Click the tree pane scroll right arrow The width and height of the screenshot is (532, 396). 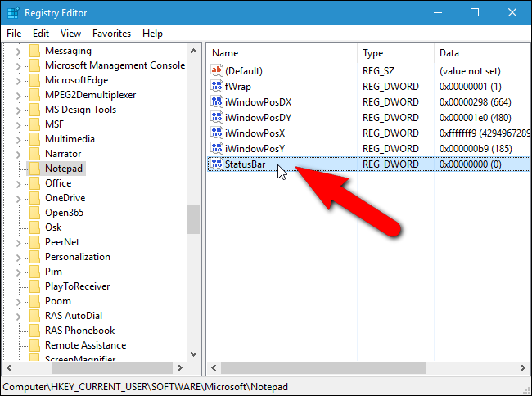[x=180, y=367]
